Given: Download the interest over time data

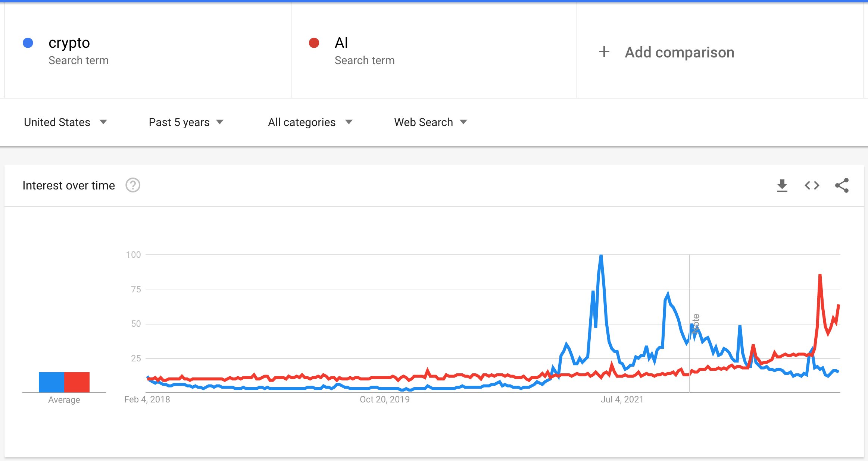Looking at the screenshot, I should point(783,185).
